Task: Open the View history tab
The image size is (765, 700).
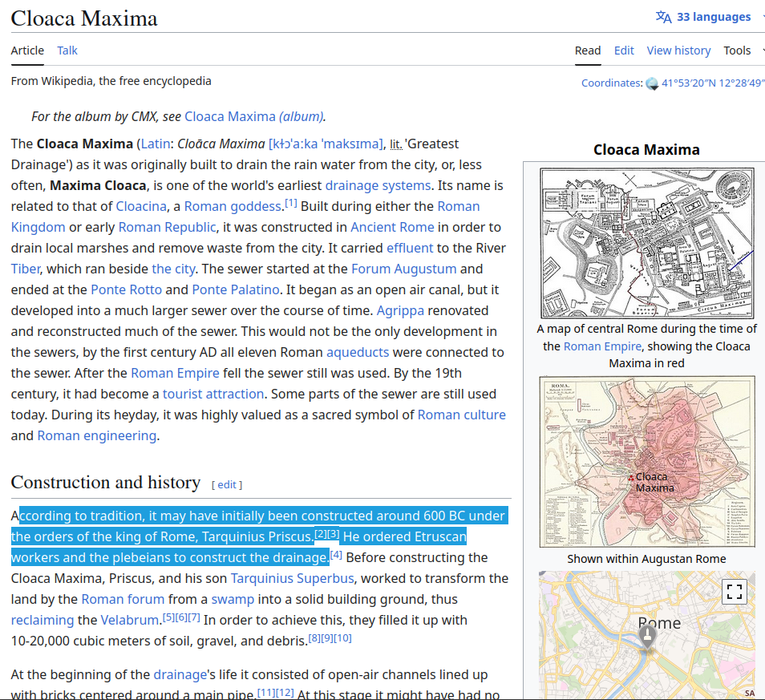Action: coord(678,51)
